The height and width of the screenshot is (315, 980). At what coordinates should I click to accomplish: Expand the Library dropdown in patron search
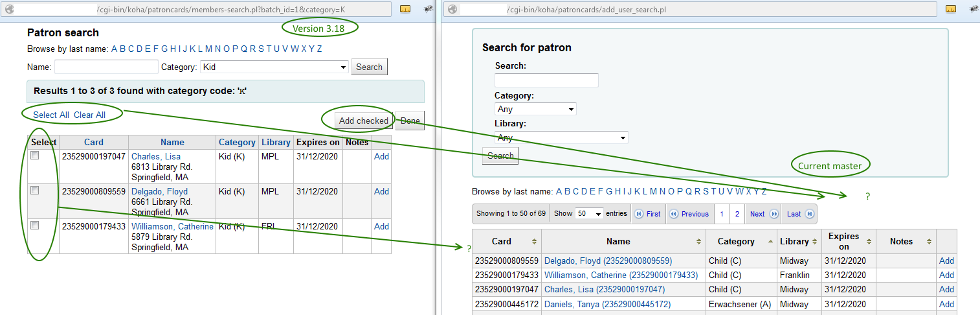point(561,137)
